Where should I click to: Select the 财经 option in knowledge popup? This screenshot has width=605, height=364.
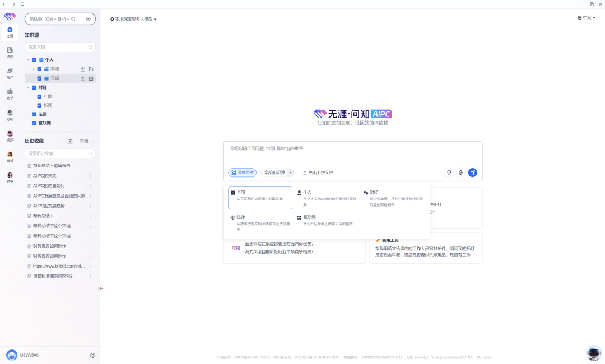pyautogui.click(x=393, y=198)
